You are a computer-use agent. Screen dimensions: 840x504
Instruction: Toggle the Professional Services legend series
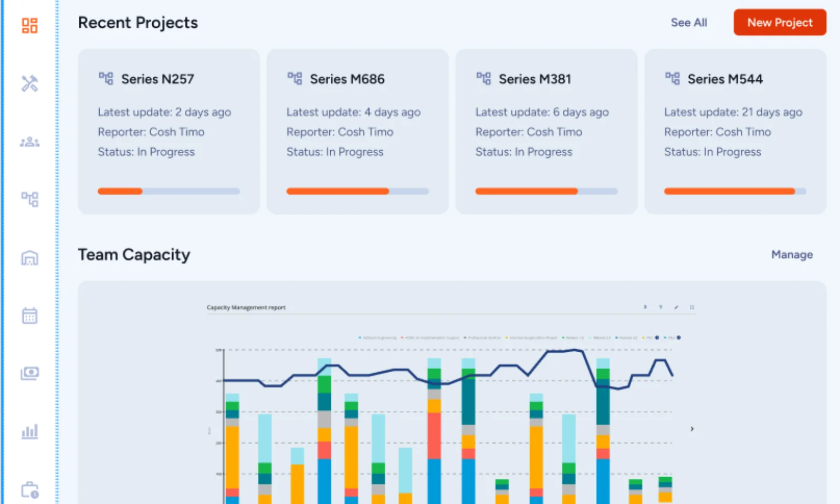483,338
